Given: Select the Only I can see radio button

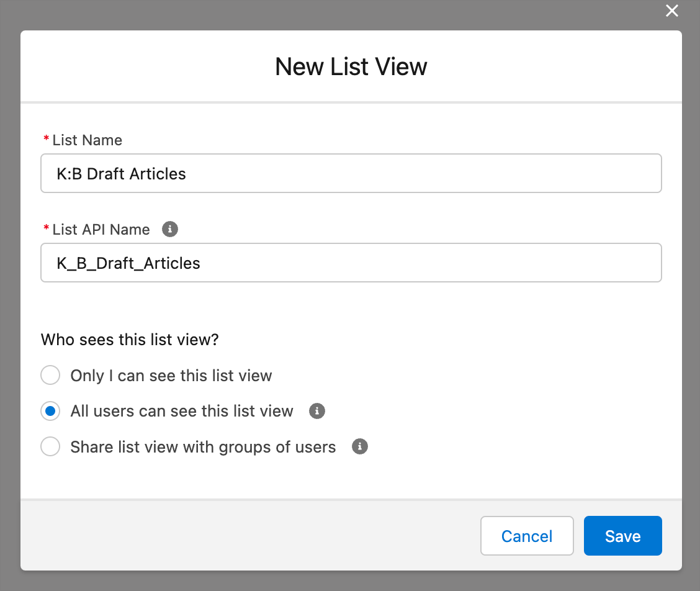Looking at the screenshot, I should pos(50,376).
